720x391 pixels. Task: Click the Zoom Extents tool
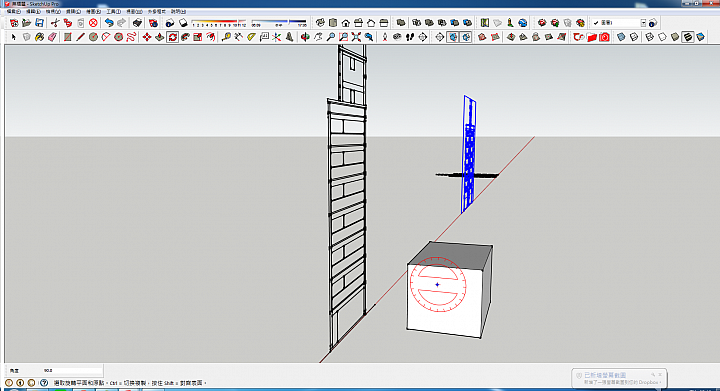pyautogui.click(x=356, y=37)
